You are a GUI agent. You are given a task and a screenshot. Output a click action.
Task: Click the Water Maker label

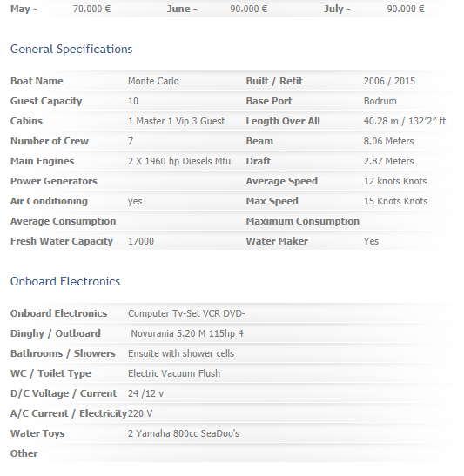[277, 241]
